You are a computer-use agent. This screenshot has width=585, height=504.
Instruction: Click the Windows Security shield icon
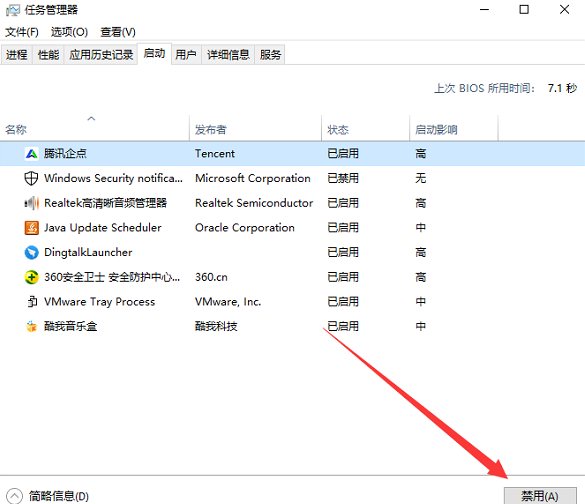pos(31,178)
